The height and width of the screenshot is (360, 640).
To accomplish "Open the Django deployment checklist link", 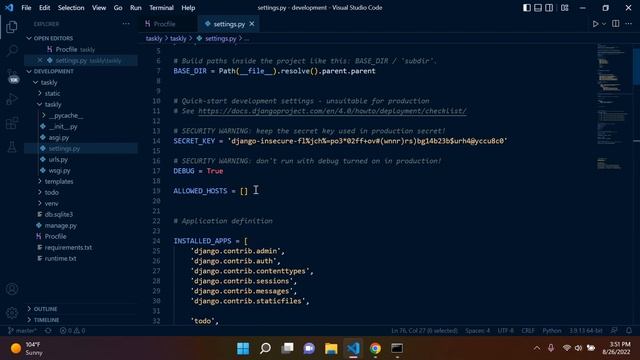I will tap(332, 111).
